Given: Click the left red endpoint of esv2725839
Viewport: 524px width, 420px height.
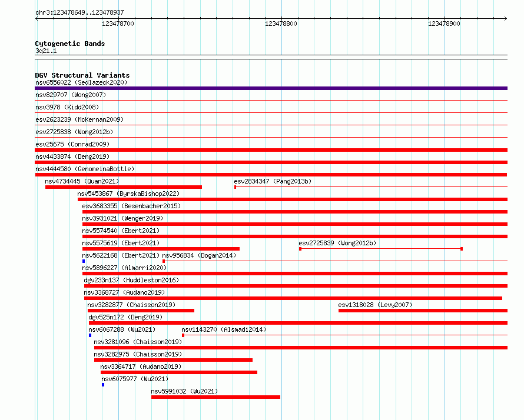Looking at the screenshot, I should click(x=300, y=249).
